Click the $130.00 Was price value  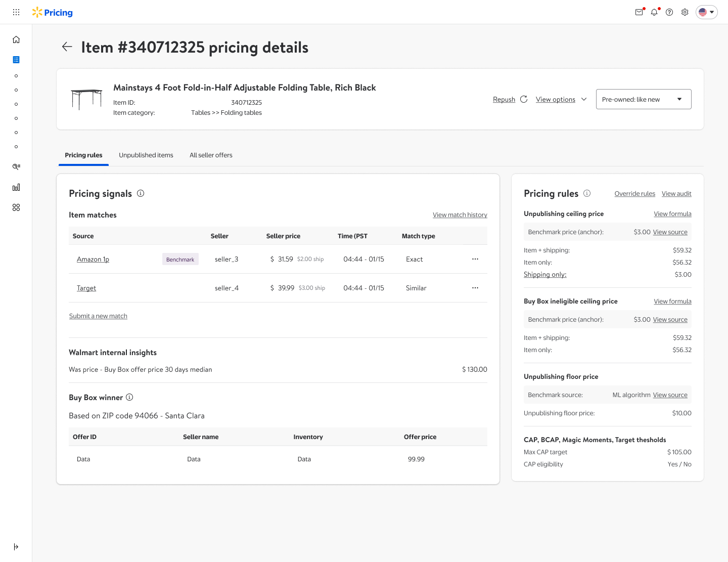tap(475, 370)
